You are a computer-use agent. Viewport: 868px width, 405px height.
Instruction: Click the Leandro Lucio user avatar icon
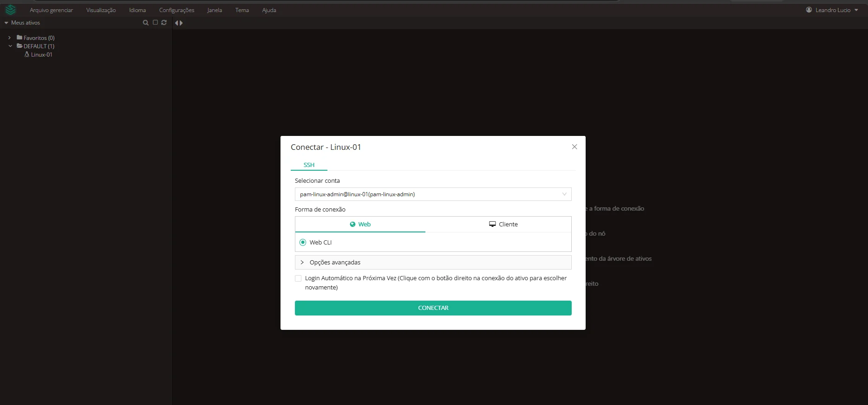(x=809, y=10)
